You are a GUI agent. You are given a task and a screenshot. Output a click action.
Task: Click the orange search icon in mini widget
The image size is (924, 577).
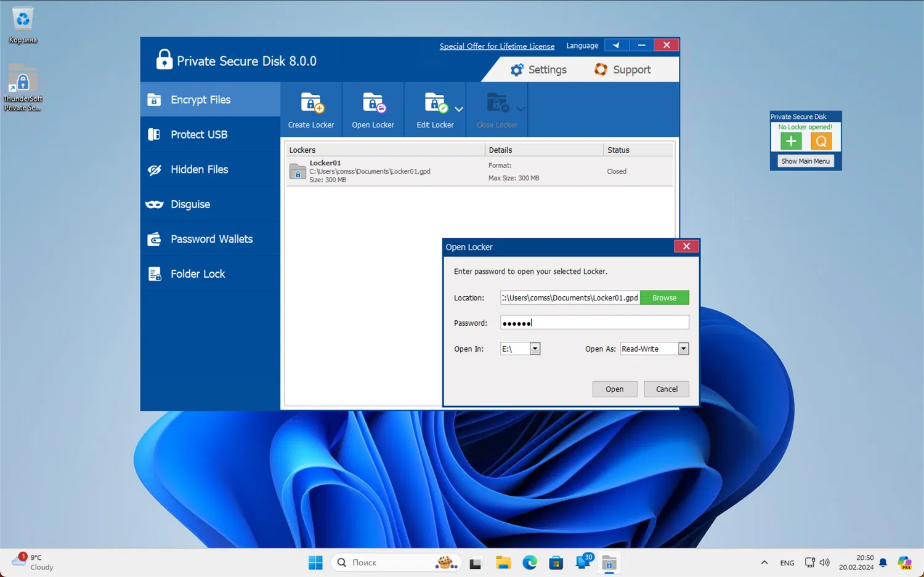[821, 142]
